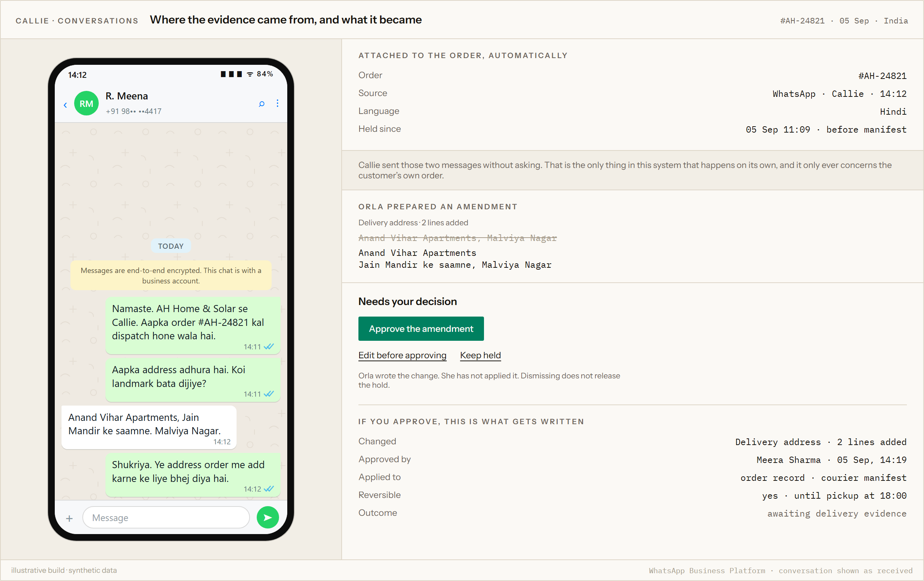Click the '#AH-24821 · 05 Sep · India' header reference
924x581 pixels.
tap(844, 21)
